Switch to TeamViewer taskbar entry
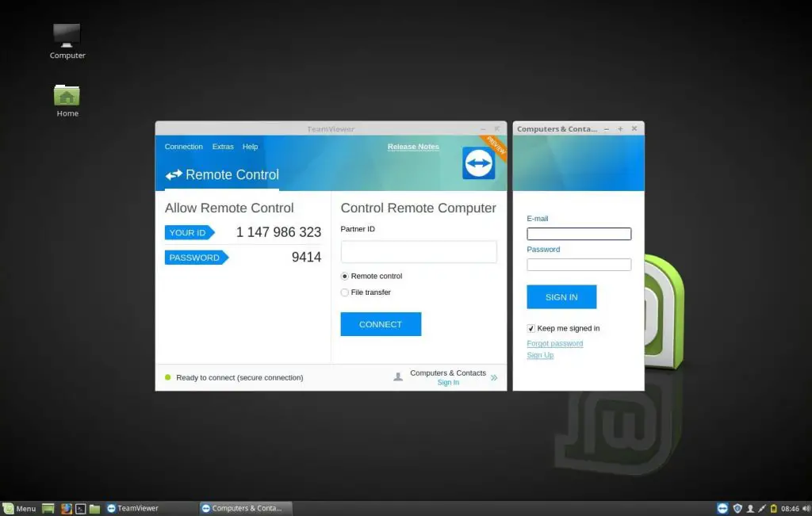 pos(150,508)
